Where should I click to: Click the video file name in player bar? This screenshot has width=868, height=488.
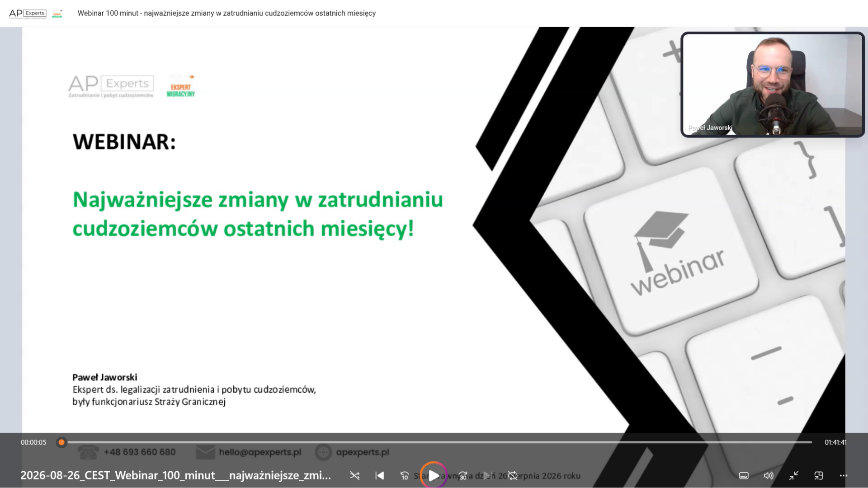click(175, 475)
